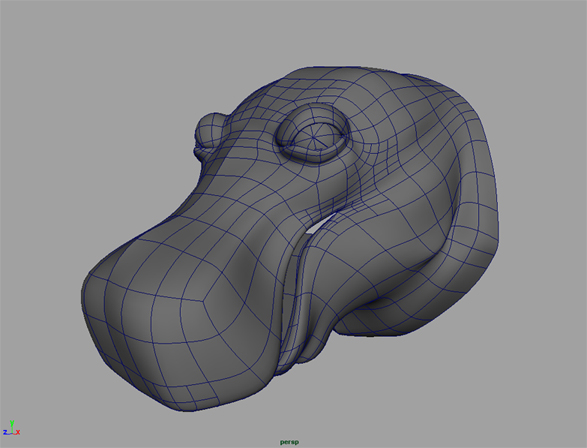Click the blue Z axis letter on the gizmo
This screenshot has height=448, width=587.
tap(5, 433)
